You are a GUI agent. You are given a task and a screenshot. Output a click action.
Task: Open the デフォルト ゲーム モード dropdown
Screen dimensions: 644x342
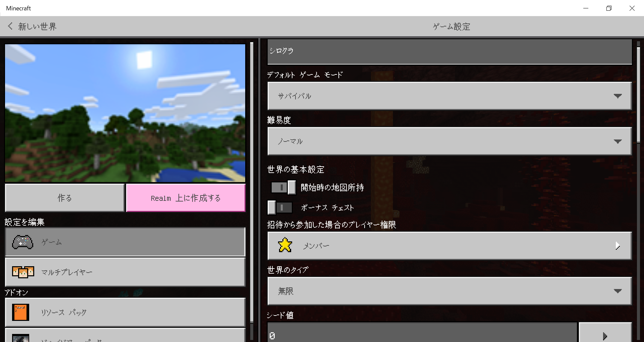pos(449,96)
